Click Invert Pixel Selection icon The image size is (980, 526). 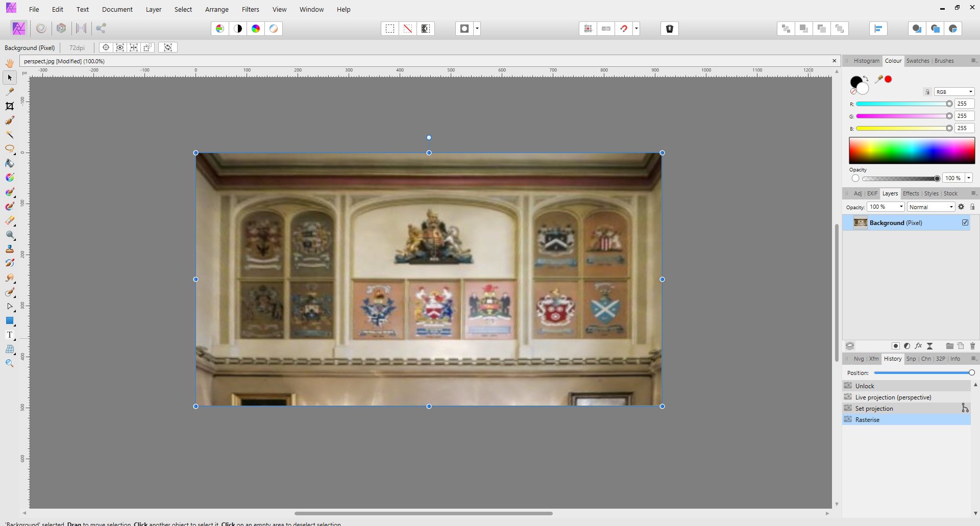[x=426, y=29]
